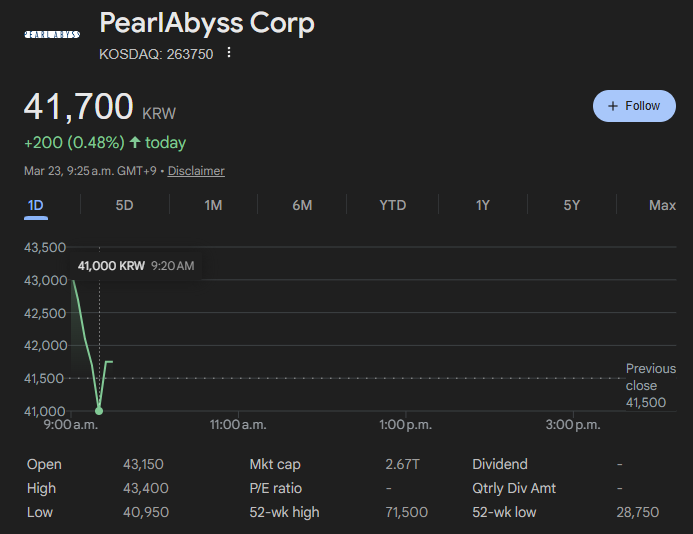Click the 52-wk high value 71,500
This screenshot has width=693, height=534.
click(406, 512)
